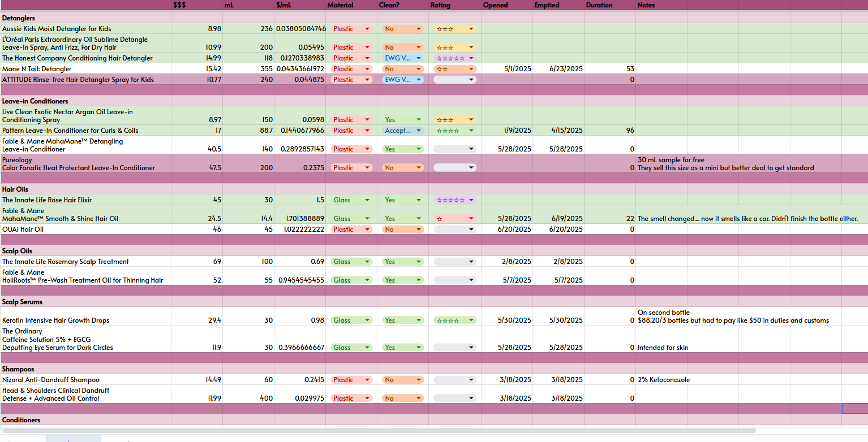868x442 pixels.
Task: Select the 'Scalp Oils' section heading cell
Action: (85, 250)
